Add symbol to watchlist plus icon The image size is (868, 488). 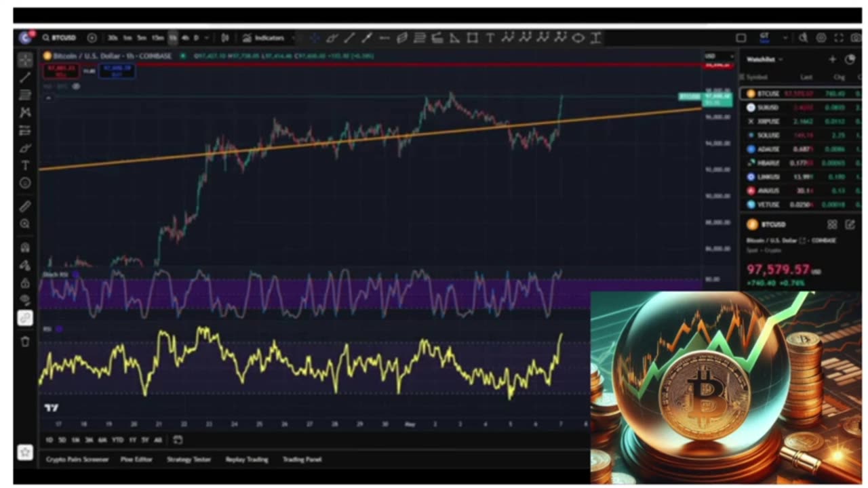(x=832, y=60)
